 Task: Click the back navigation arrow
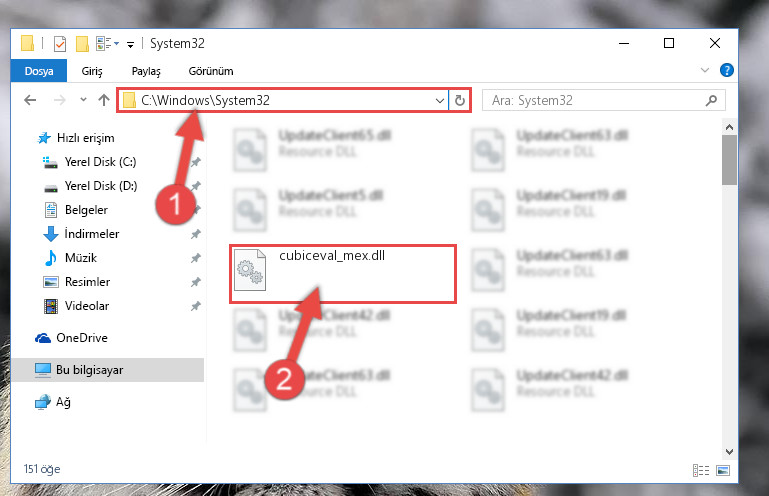pos(30,100)
